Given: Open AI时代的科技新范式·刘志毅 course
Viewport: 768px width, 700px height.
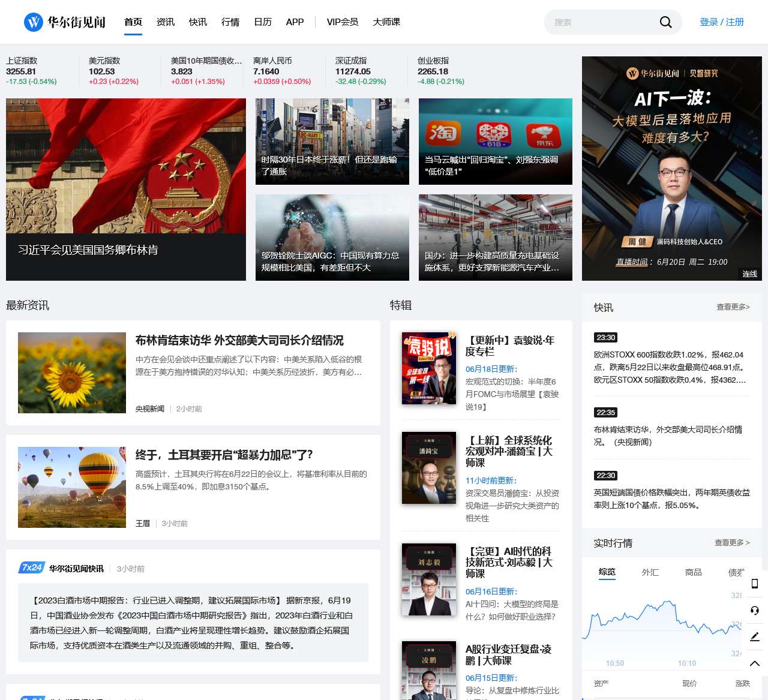Looking at the screenshot, I should tap(509, 562).
